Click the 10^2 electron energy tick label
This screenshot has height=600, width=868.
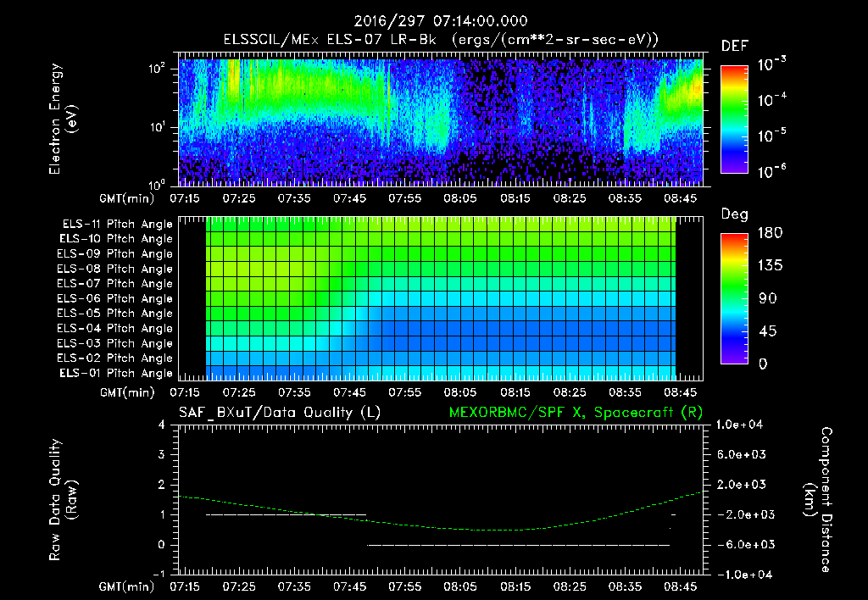click(x=157, y=69)
